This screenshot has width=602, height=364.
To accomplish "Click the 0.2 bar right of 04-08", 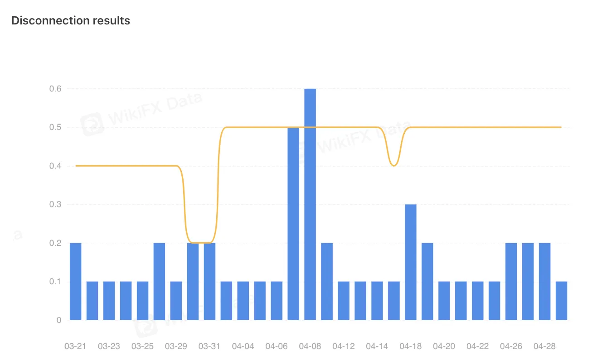I will (x=327, y=282).
